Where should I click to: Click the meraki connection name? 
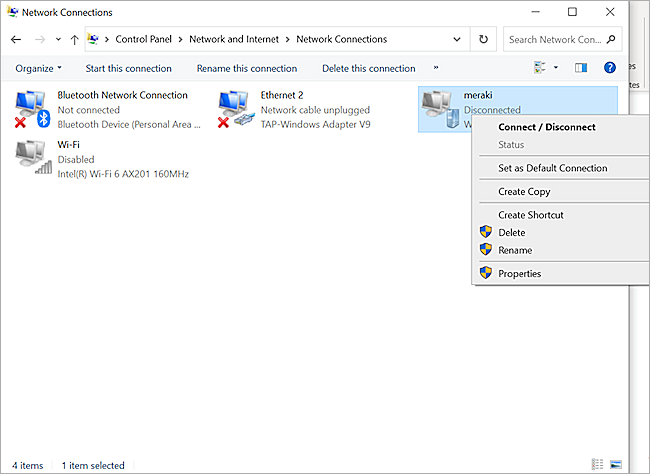(478, 95)
